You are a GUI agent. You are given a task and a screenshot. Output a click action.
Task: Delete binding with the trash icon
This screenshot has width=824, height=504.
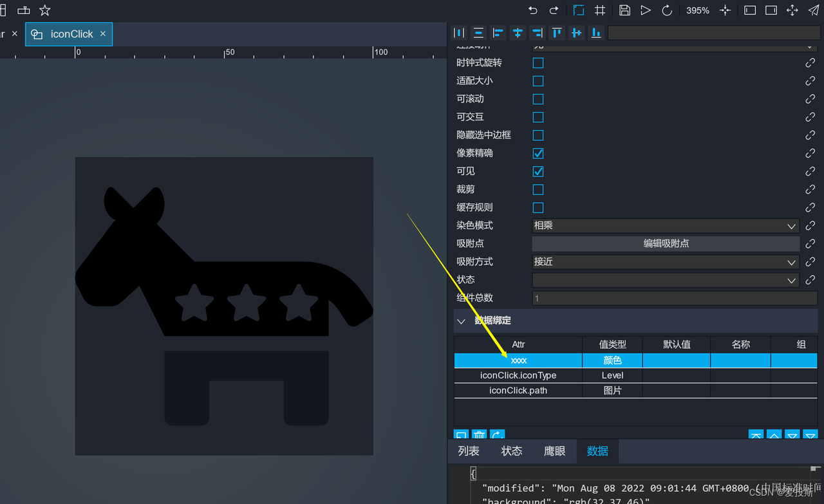point(479,436)
